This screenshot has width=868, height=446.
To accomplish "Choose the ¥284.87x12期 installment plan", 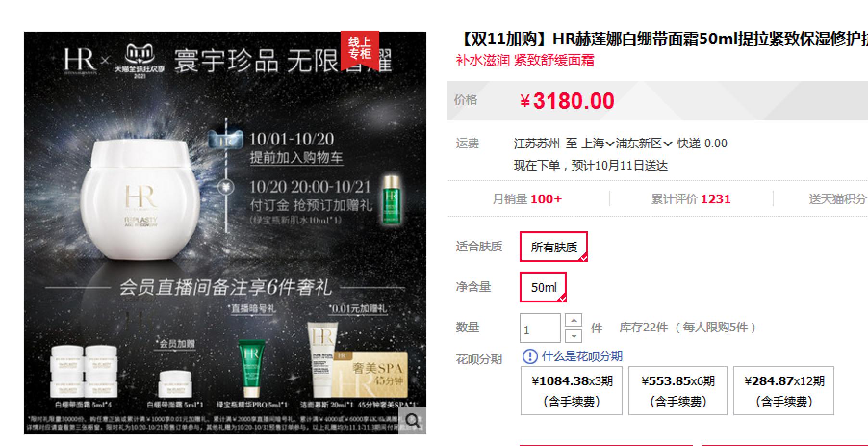I will [x=784, y=391].
